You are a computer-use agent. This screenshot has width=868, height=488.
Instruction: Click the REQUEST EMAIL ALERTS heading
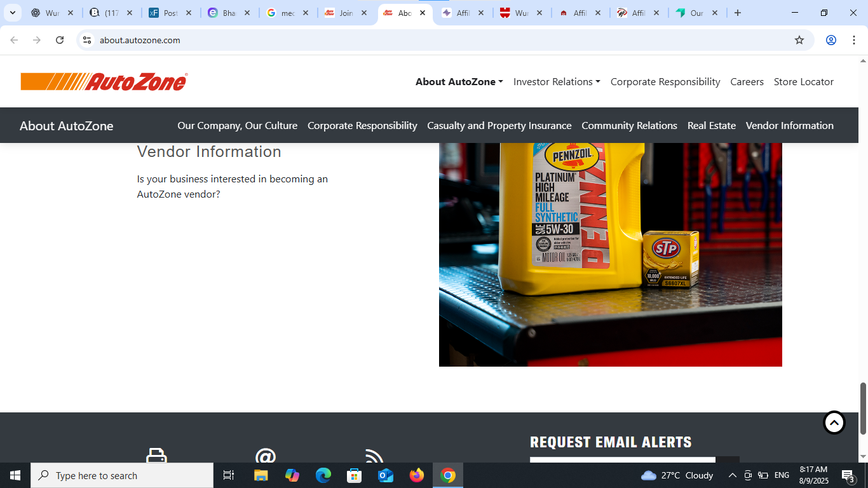[611, 442]
